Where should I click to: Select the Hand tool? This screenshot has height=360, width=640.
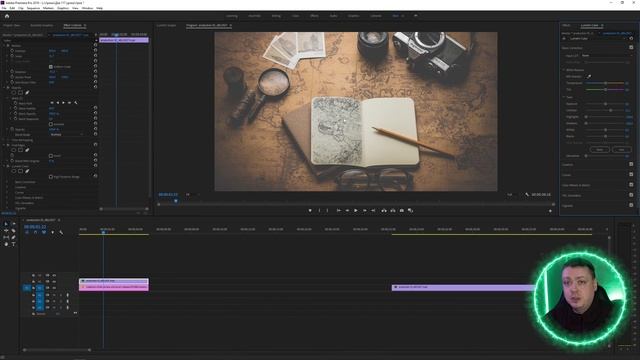coord(6,244)
